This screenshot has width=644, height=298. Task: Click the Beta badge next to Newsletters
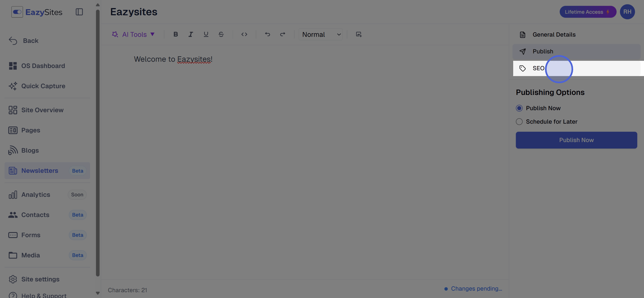click(x=78, y=171)
